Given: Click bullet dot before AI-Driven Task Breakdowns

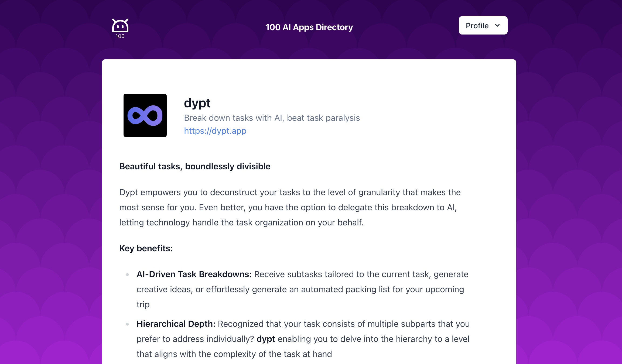Looking at the screenshot, I should point(127,274).
